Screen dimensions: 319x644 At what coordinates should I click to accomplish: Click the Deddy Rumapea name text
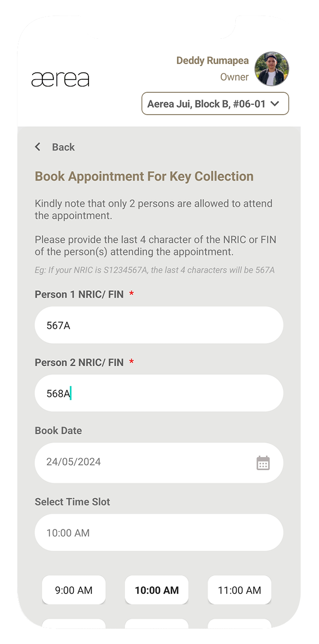pyautogui.click(x=213, y=60)
